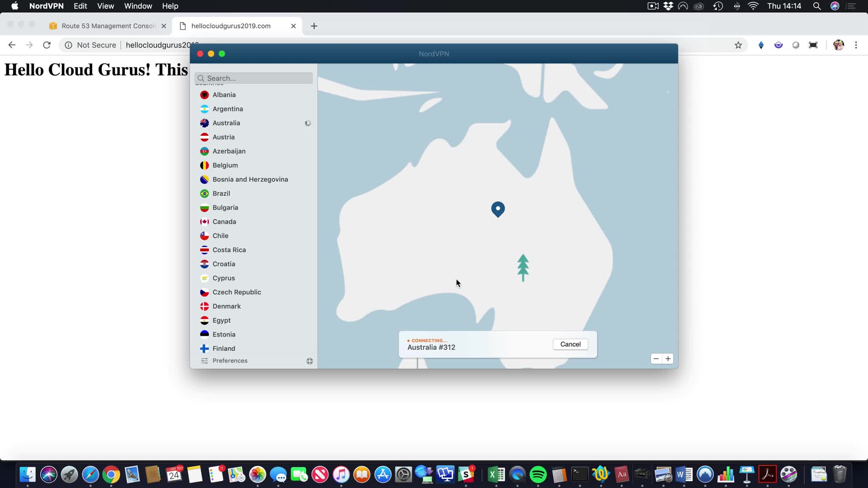Viewport: 868px width, 488px height.
Task: Zoom in the map with plus button
Action: [x=668, y=359]
